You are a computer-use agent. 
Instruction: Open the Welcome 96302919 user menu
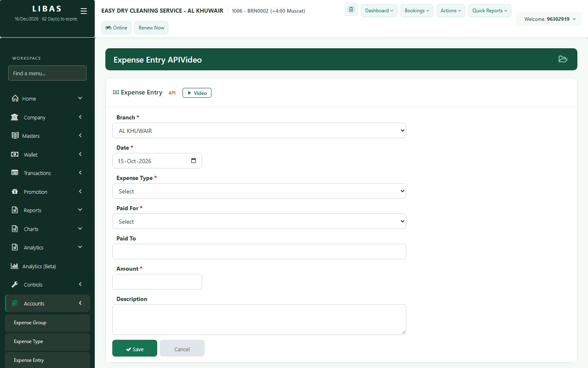[x=549, y=19]
